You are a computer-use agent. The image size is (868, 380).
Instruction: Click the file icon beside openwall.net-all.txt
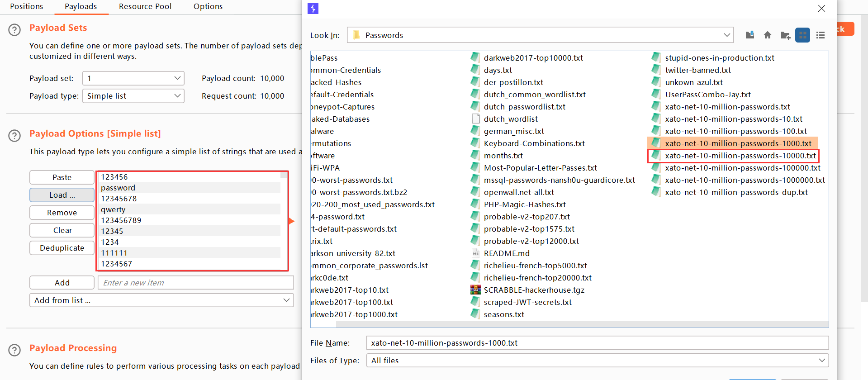[475, 192]
